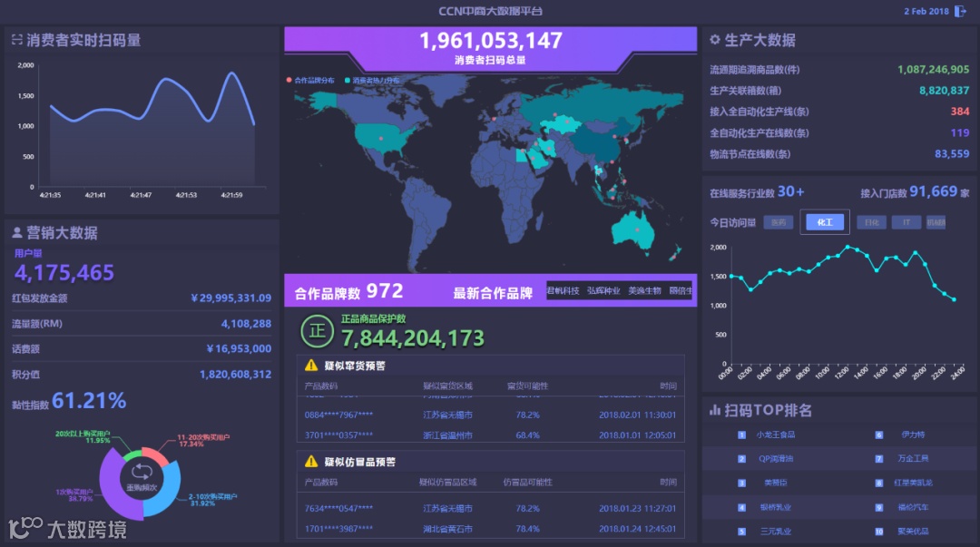Click the 20次以上购买用户 11.95% label
The width and height of the screenshot is (980, 547).
point(83,436)
